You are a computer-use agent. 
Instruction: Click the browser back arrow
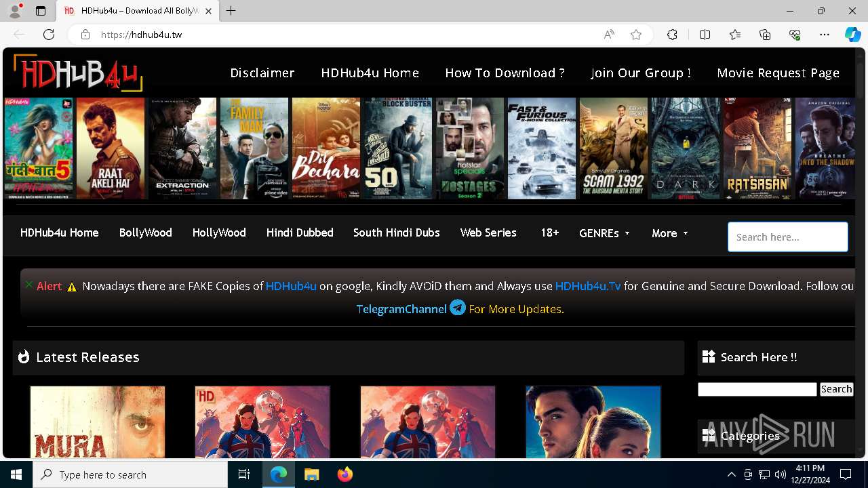pyautogui.click(x=19, y=35)
